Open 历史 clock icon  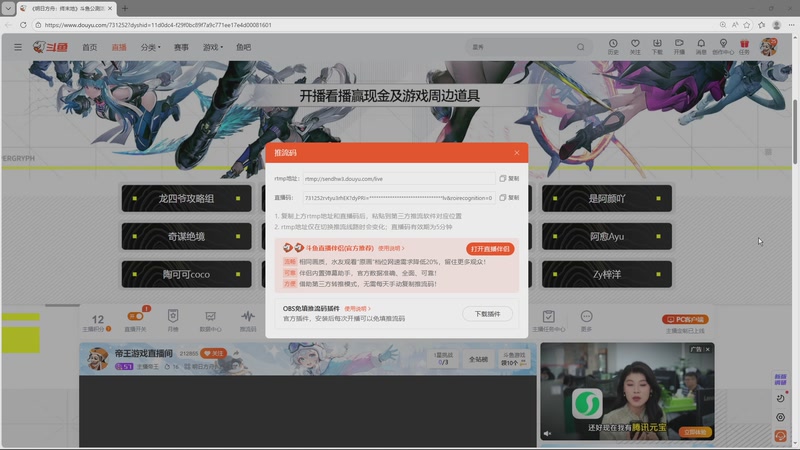pos(613,46)
